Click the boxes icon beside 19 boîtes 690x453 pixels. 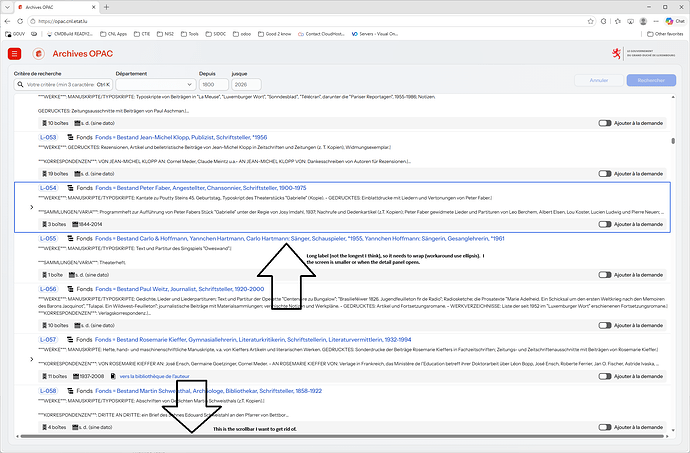[44, 174]
